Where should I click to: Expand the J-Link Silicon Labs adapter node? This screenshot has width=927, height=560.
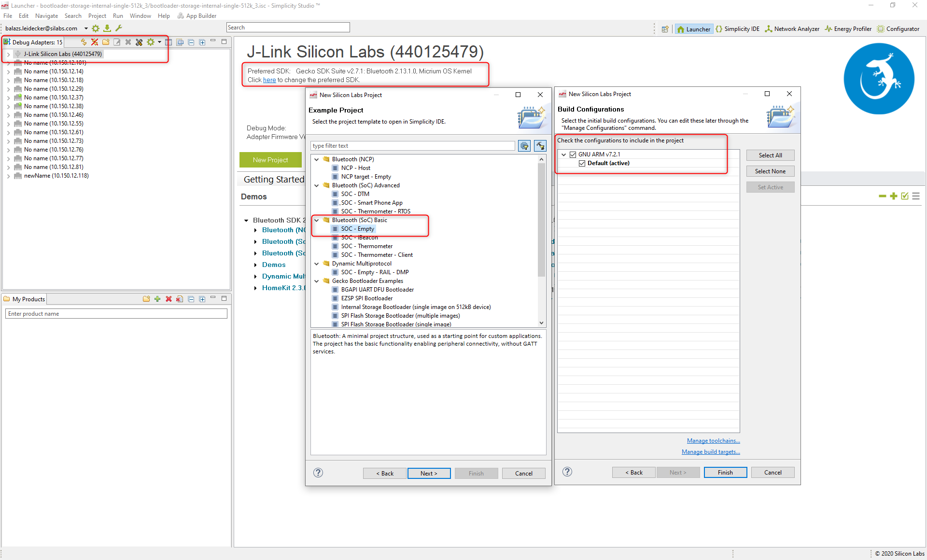pos(8,54)
